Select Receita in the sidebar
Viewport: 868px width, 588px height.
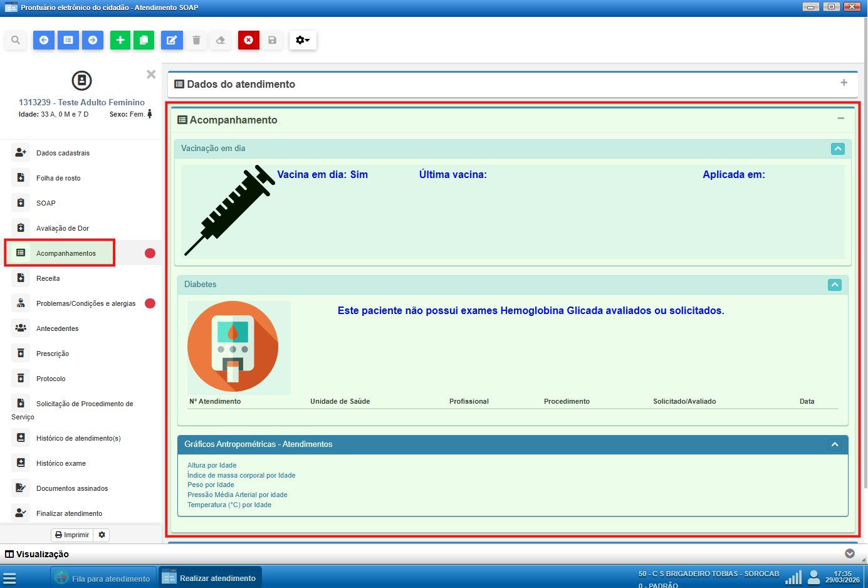click(x=48, y=278)
